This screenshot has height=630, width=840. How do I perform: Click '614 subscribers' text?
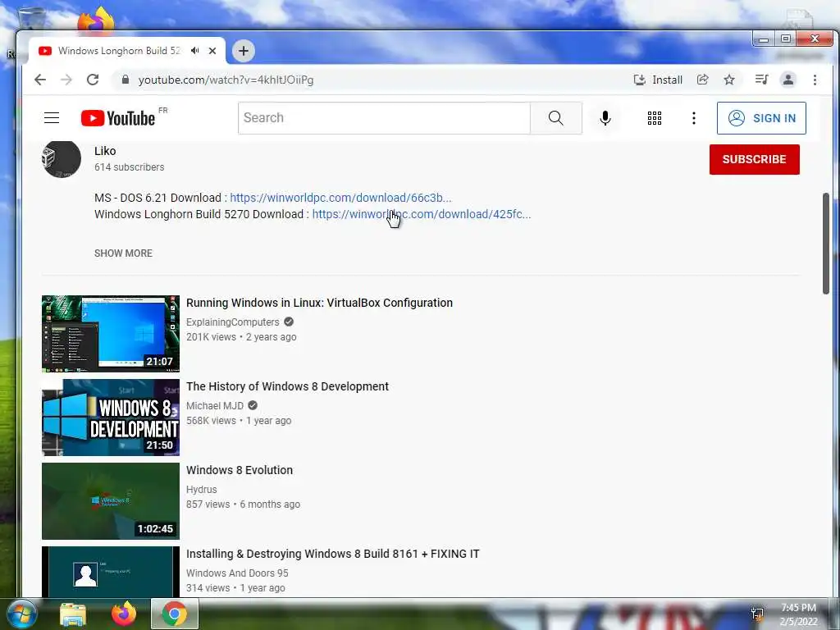pos(129,167)
